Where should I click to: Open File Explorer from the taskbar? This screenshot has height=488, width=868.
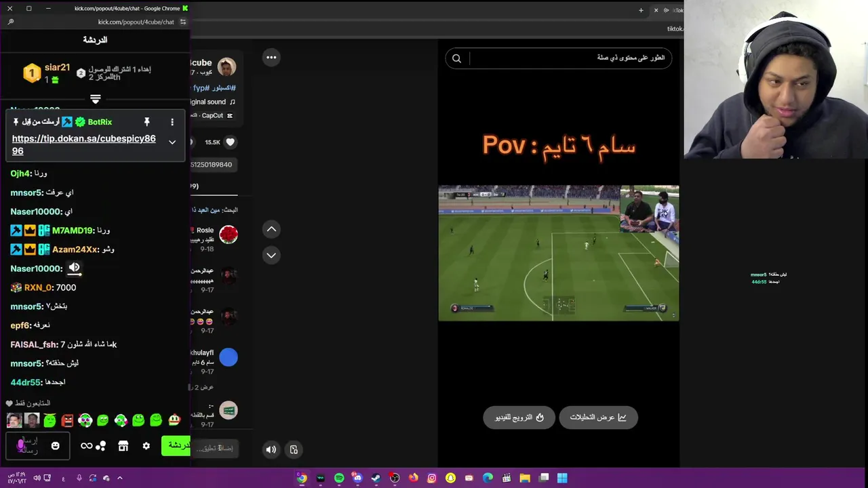click(525, 478)
